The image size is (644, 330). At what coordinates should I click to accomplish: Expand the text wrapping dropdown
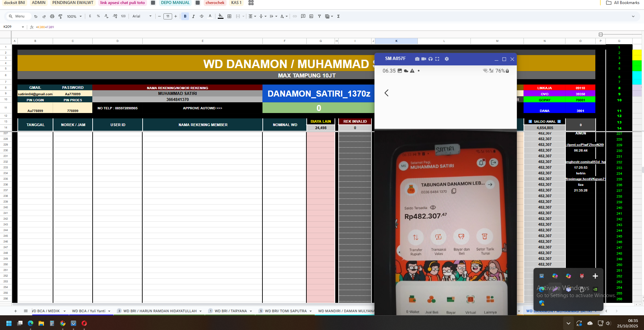point(274,16)
